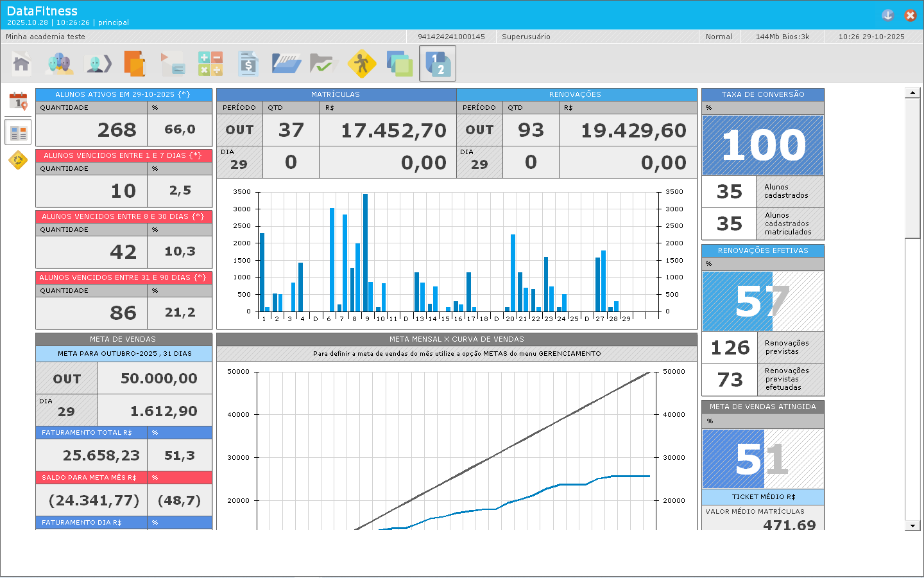Image resolution: width=924 pixels, height=578 pixels.
Task: Select the numbered 1-2 pages toolbar button
Action: click(x=438, y=64)
